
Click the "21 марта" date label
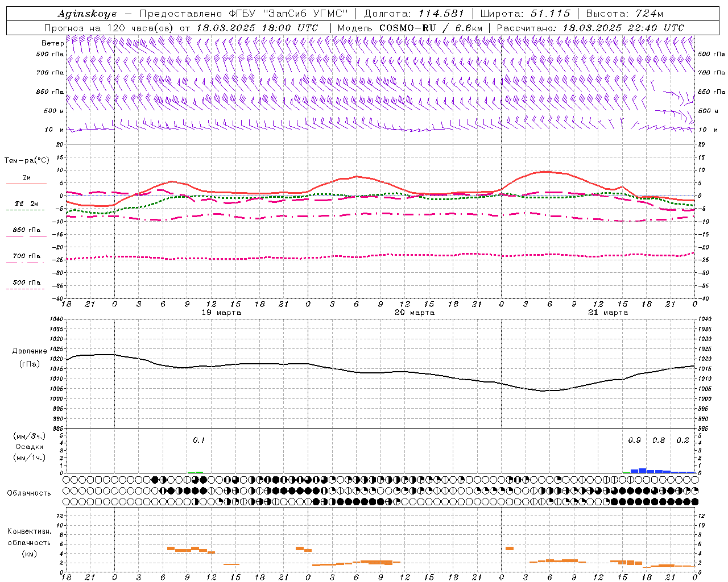pyautogui.click(x=608, y=313)
